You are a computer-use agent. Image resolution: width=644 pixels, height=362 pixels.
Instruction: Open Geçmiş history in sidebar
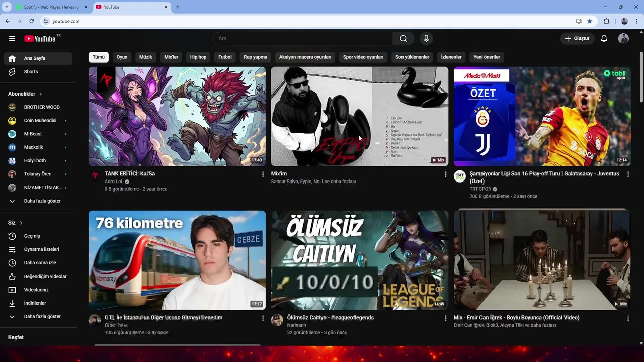click(38, 236)
